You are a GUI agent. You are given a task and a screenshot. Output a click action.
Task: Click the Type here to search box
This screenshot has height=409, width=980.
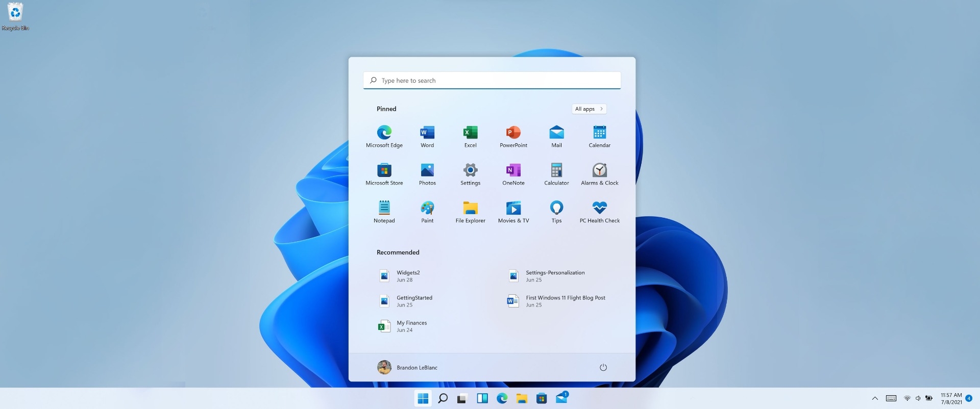click(492, 81)
